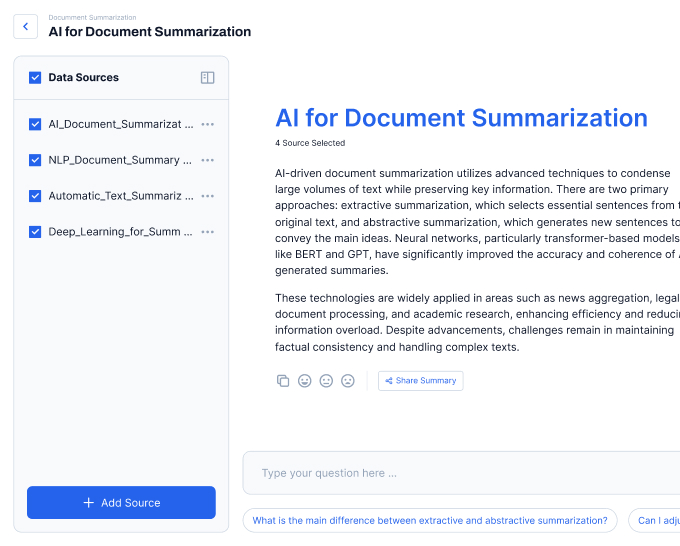Deselect the Deep_Learning_for_Summ source checkbox
680x546 pixels.
point(35,232)
